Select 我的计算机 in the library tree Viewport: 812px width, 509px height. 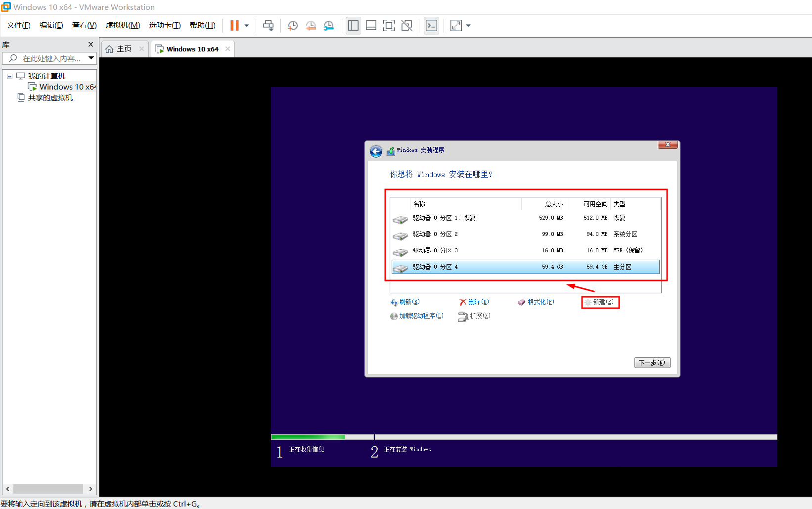click(46, 76)
